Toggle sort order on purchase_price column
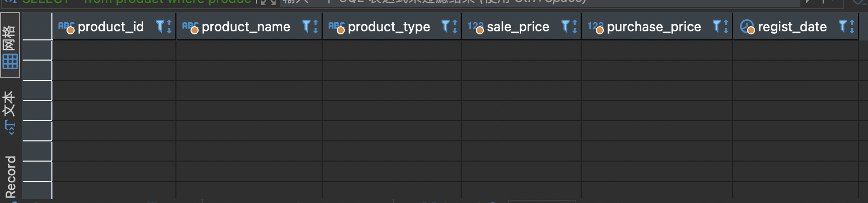 [726, 26]
